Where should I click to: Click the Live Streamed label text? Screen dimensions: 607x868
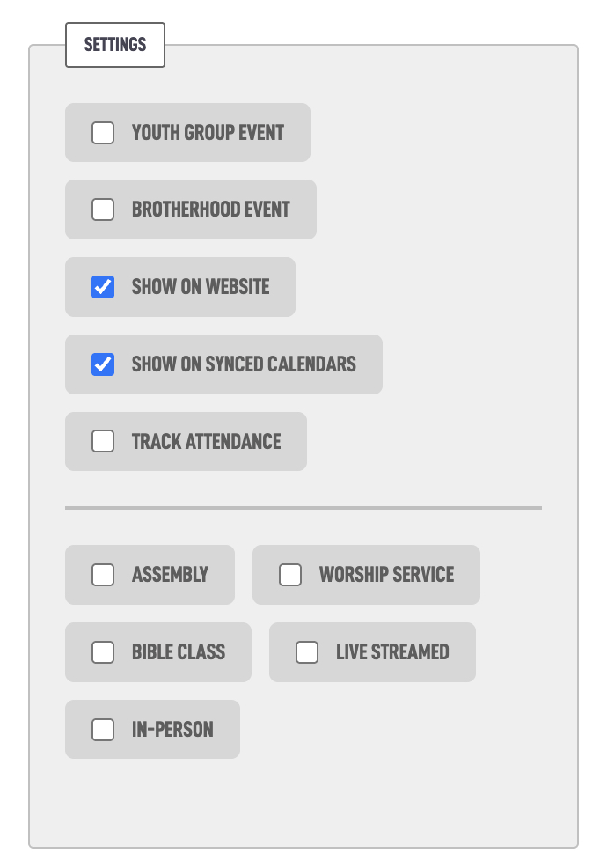click(392, 652)
